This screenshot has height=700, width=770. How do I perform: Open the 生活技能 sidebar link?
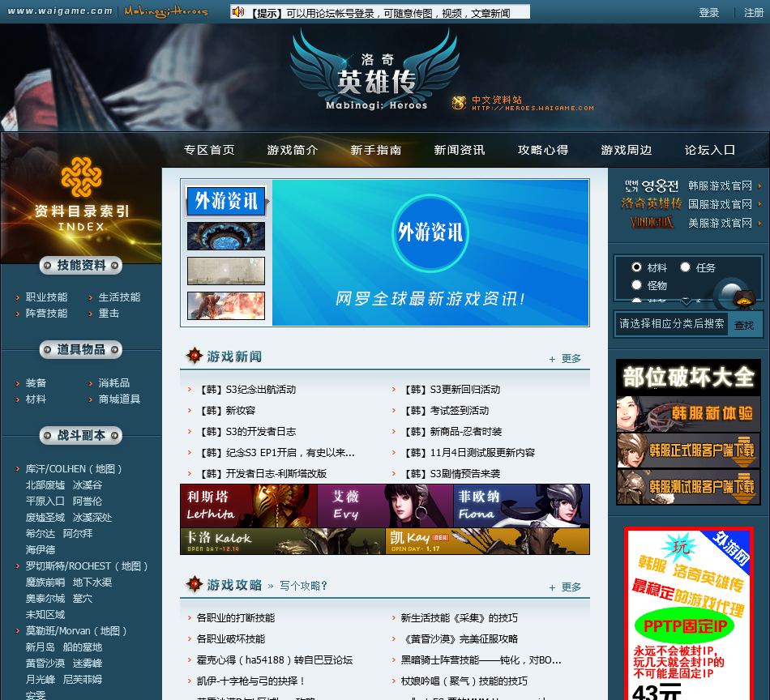(119, 297)
